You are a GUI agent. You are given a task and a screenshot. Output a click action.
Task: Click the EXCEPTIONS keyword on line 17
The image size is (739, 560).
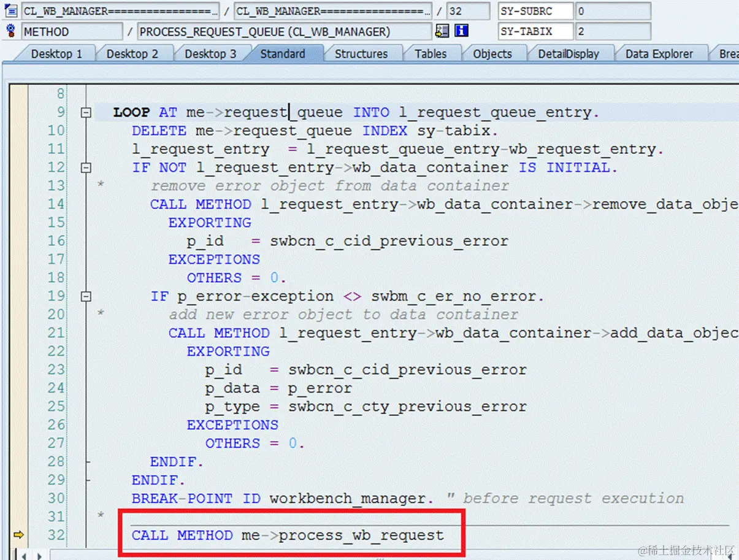(x=214, y=259)
